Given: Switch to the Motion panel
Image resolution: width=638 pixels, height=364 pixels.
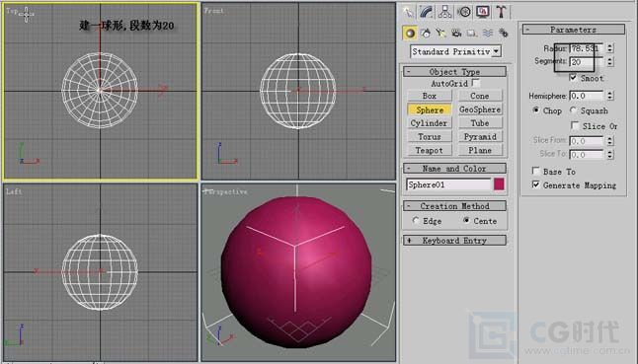Looking at the screenshot, I should coord(464,12).
